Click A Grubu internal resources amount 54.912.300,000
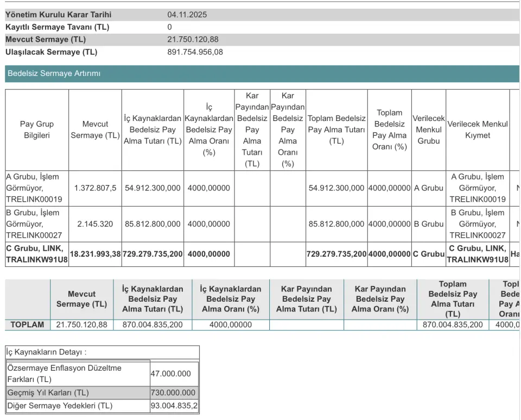The width and height of the screenshot is (521, 420). tap(153, 188)
